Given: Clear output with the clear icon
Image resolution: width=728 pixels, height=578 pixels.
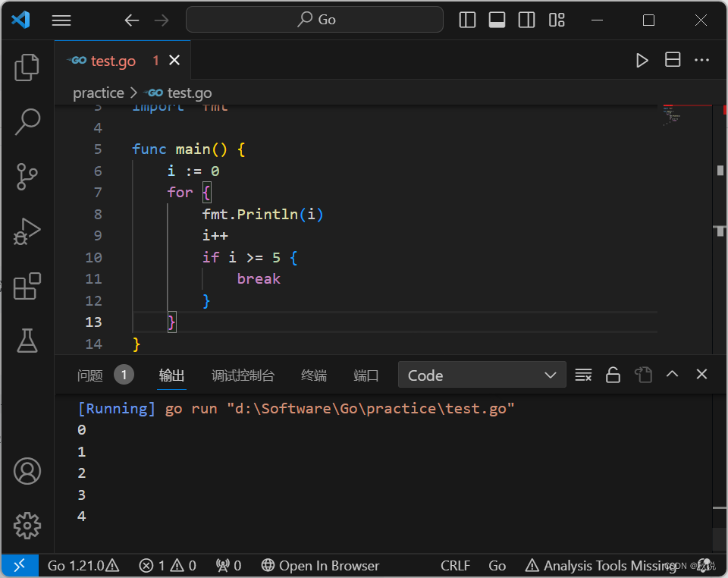Looking at the screenshot, I should pyautogui.click(x=583, y=375).
